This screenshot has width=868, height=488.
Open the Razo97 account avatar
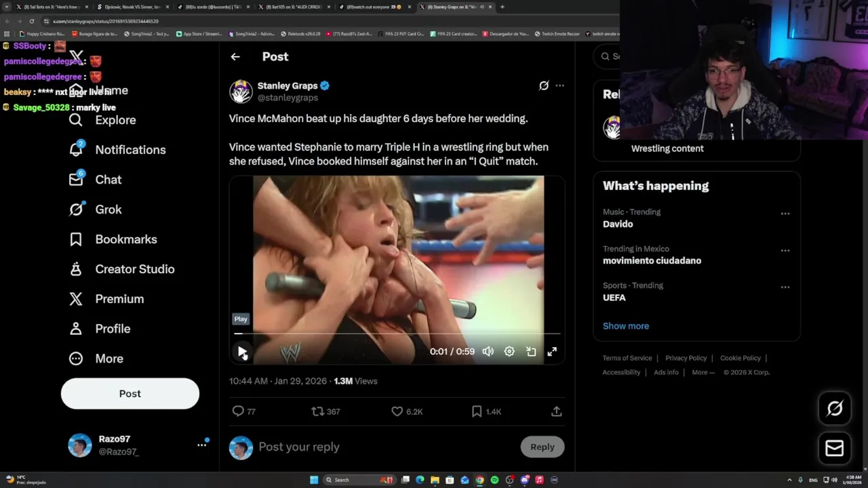tap(80, 445)
